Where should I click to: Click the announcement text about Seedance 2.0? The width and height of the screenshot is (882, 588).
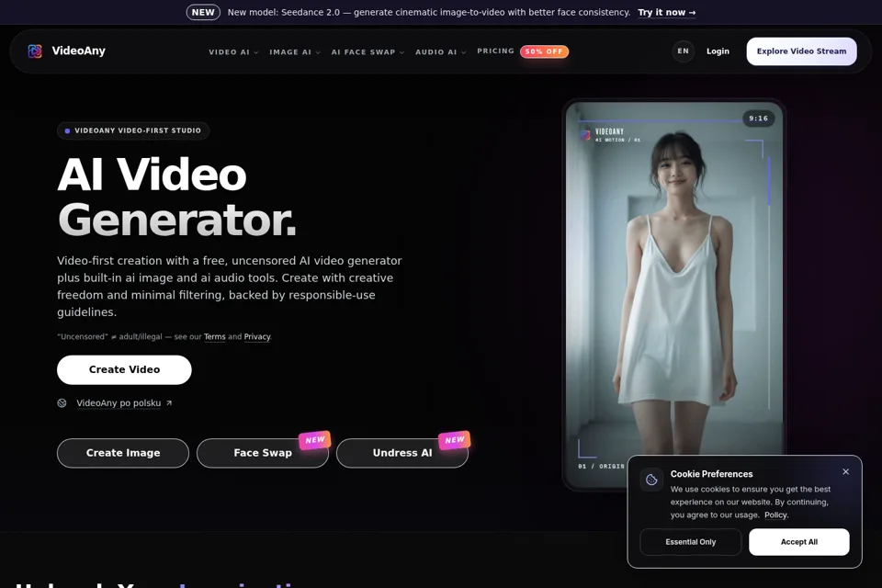(x=429, y=12)
